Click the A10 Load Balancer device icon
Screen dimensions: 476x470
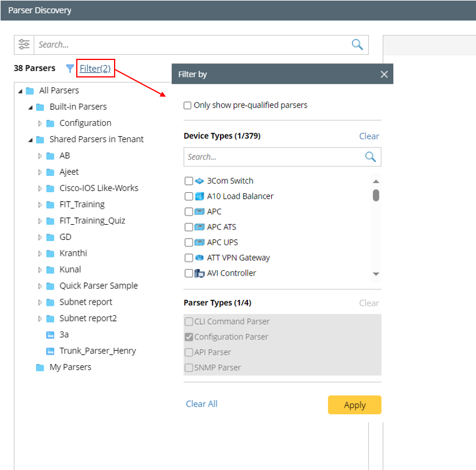pyautogui.click(x=200, y=196)
